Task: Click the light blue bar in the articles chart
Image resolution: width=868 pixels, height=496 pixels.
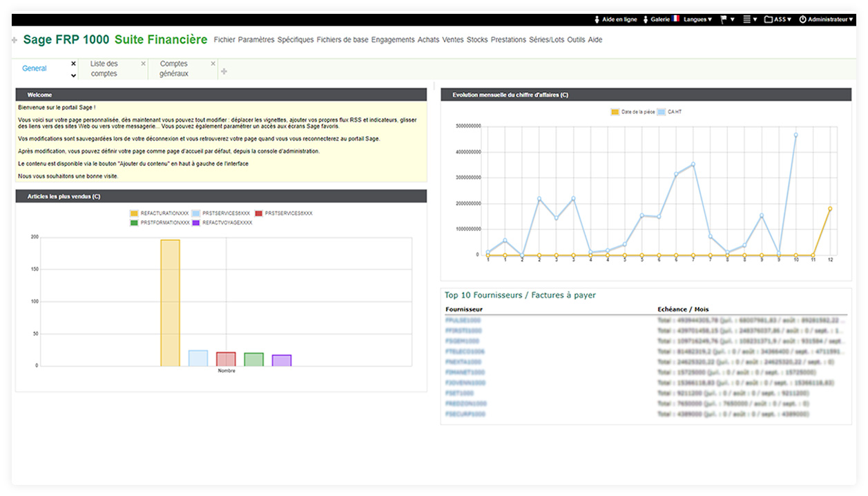Action: tap(198, 358)
